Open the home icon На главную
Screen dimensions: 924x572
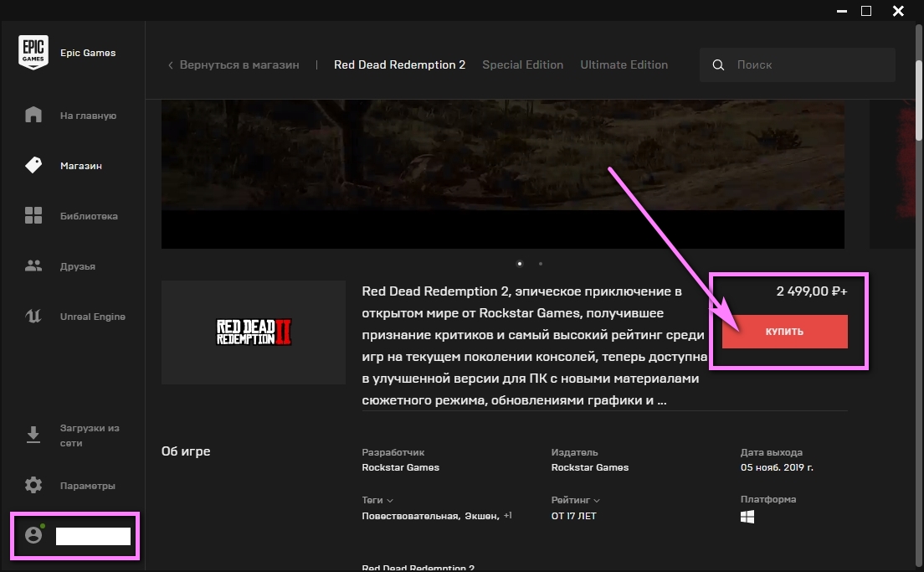[x=33, y=116]
